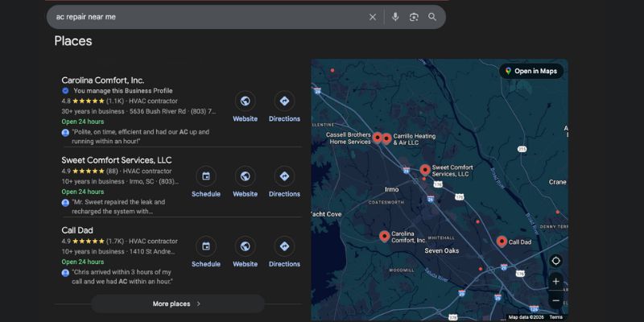
Task: Open Google Lens image search icon
Action: [414, 17]
